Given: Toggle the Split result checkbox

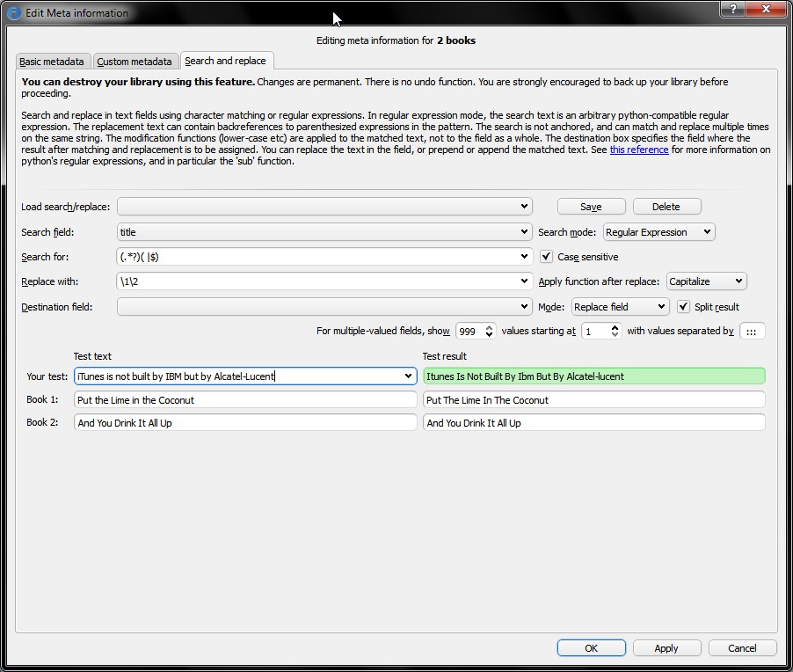Looking at the screenshot, I should point(683,307).
